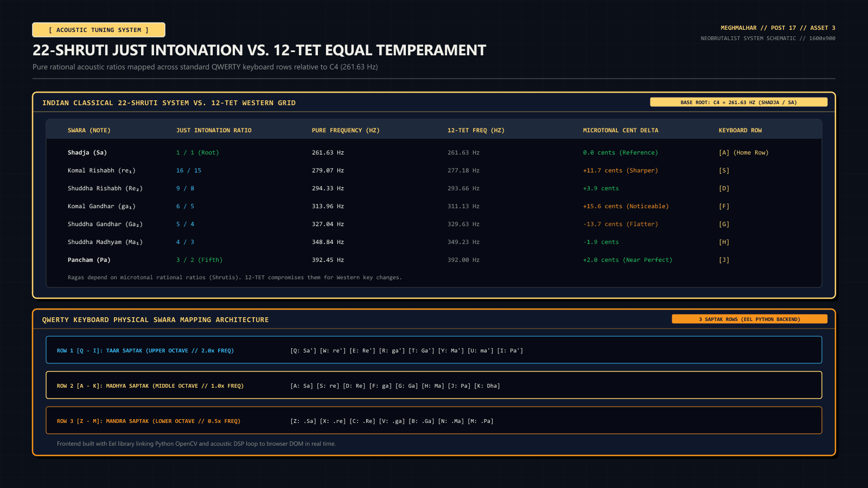Select the Shuddha Madhyam (Ma₁) row name
The image size is (868, 488).
pos(105,242)
